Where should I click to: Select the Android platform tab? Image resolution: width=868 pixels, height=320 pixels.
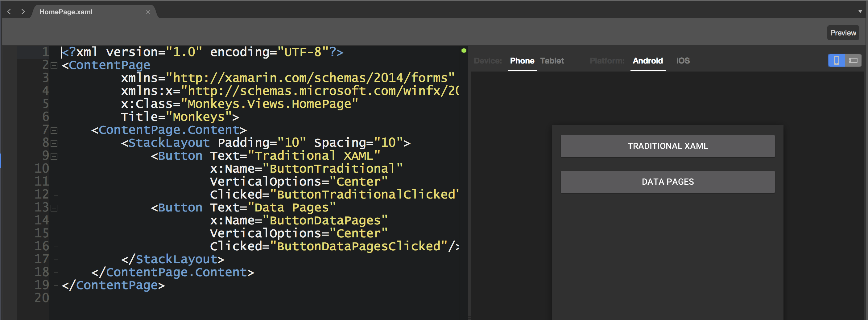coord(648,61)
